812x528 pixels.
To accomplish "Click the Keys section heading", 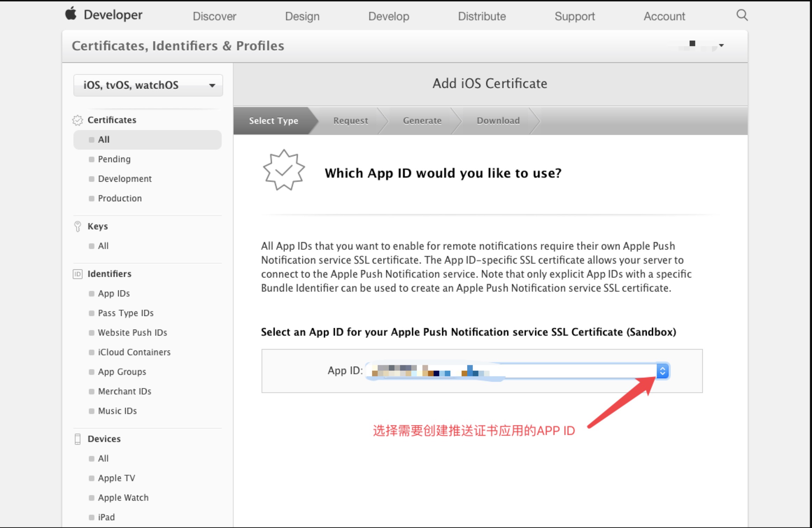I will coord(98,227).
